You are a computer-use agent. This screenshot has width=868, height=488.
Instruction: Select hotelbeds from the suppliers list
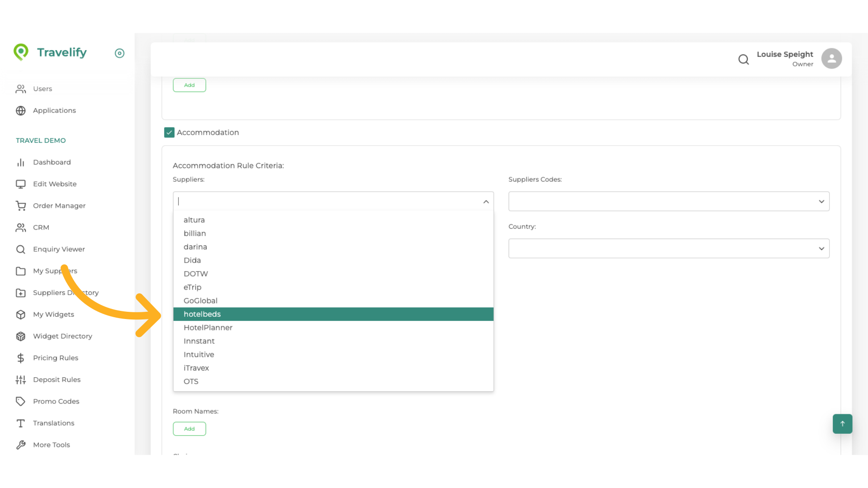tap(202, 314)
